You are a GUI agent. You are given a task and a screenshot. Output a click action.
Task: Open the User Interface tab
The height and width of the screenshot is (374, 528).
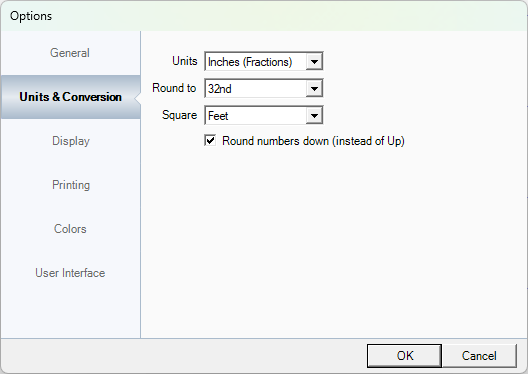pos(70,273)
